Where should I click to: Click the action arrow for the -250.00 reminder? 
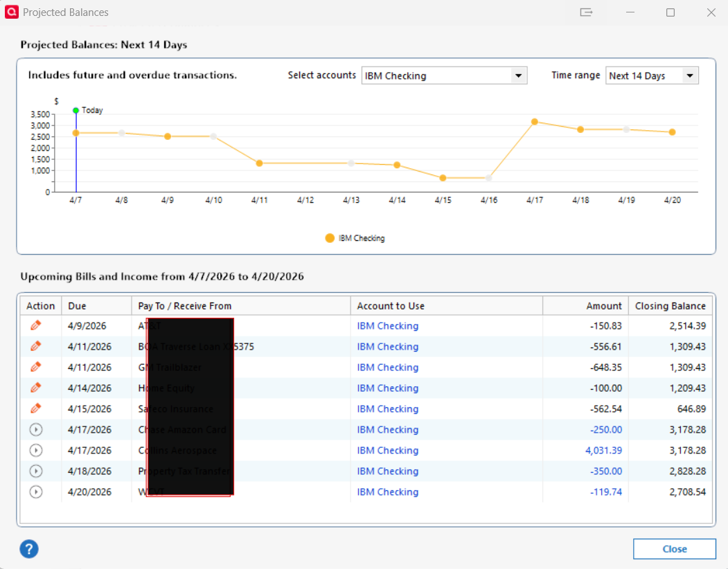(36, 429)
